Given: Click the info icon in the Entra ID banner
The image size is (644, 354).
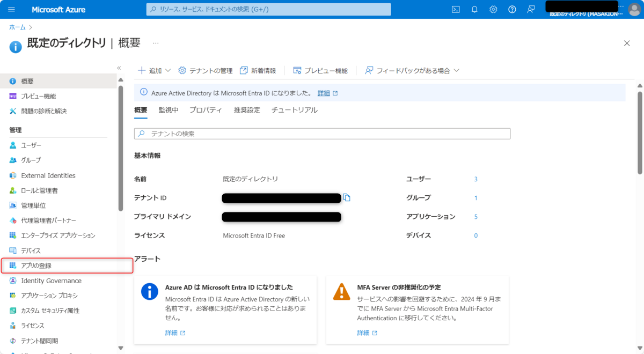Looking at the screenshot, I should [x=143, y=92].
